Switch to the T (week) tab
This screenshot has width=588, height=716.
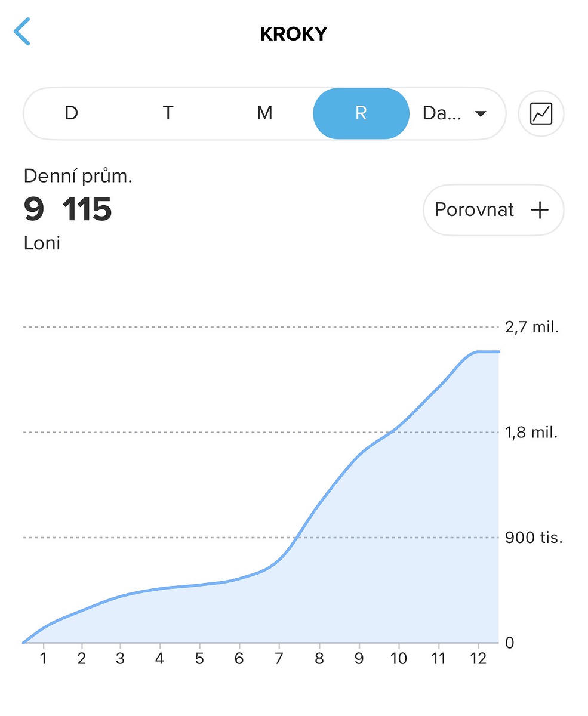(x=168, y=113)
